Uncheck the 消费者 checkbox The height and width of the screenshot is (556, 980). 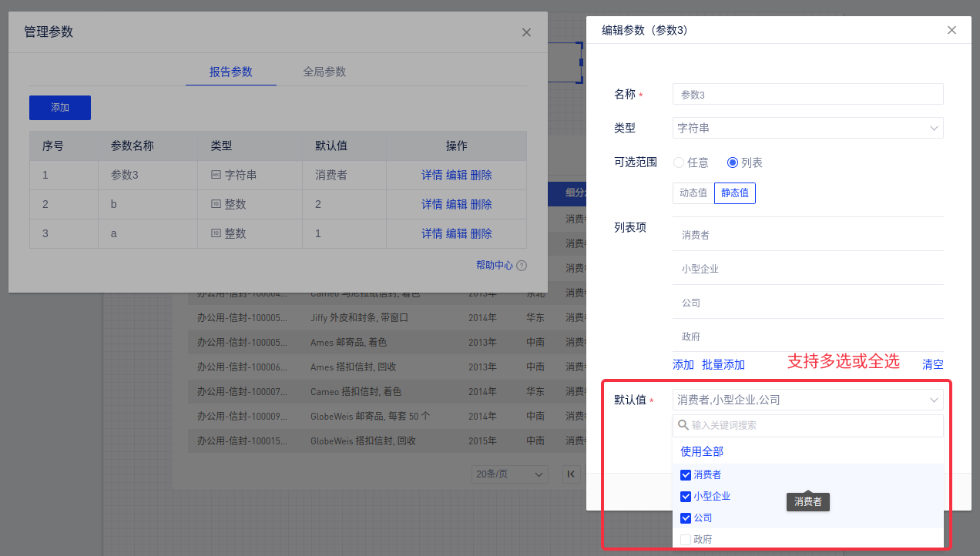pos(686,475)
